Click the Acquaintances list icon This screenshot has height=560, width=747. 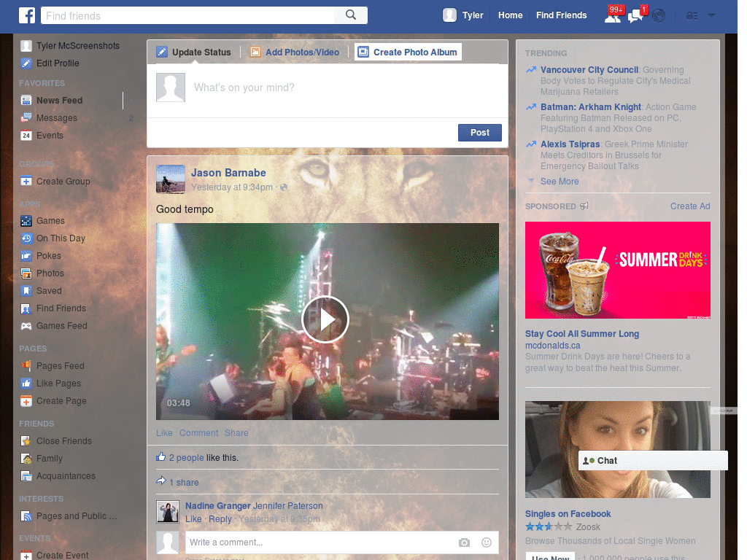pos(26,475)
